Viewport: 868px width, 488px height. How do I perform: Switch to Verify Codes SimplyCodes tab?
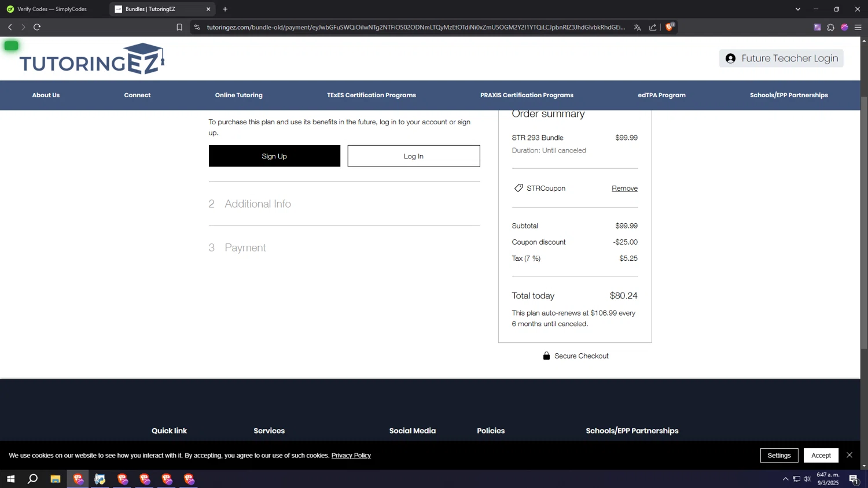(52, 9)
